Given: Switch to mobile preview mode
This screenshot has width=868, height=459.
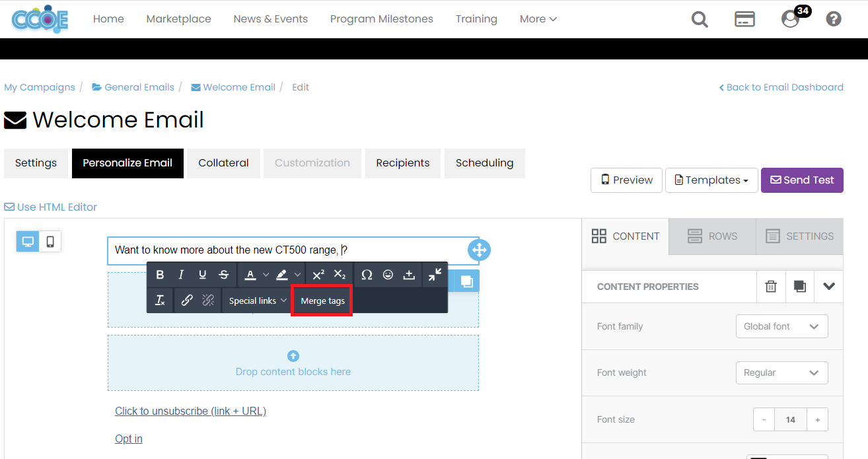Looking at the screenshot, I should pyautogui.click(x=50, y=242).
